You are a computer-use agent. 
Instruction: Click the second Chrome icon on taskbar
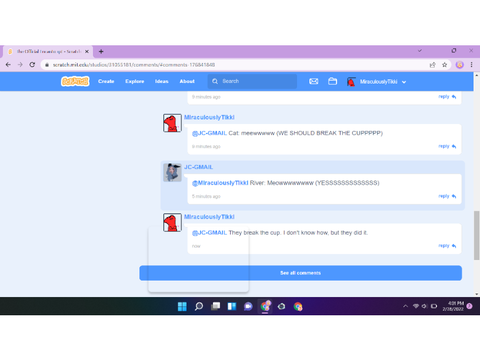[298, 306]
